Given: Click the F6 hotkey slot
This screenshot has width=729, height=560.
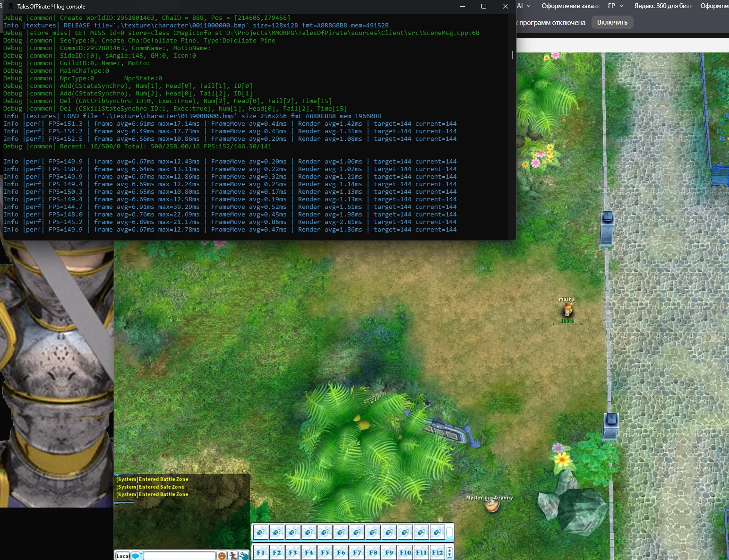Looking at the screenshot, I should pyautogui.click(x=341, y=552).
